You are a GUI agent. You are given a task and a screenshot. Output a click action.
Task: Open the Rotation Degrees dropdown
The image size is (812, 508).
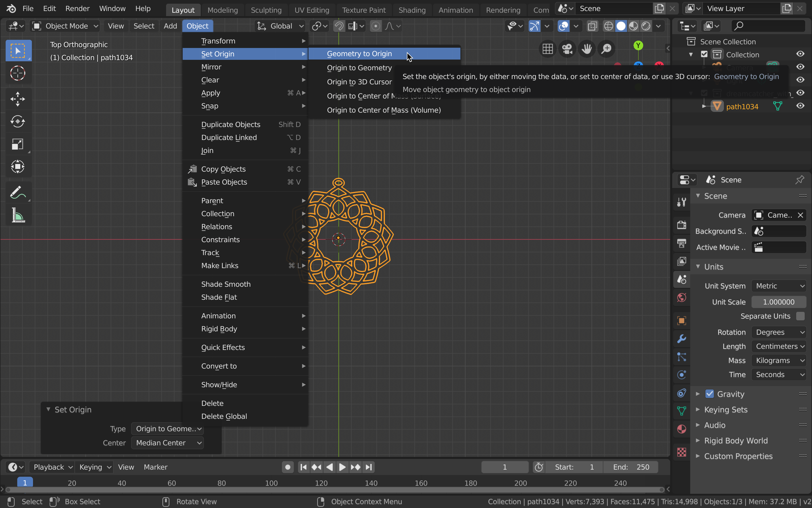pyautogui.click(x=779, y=332)
